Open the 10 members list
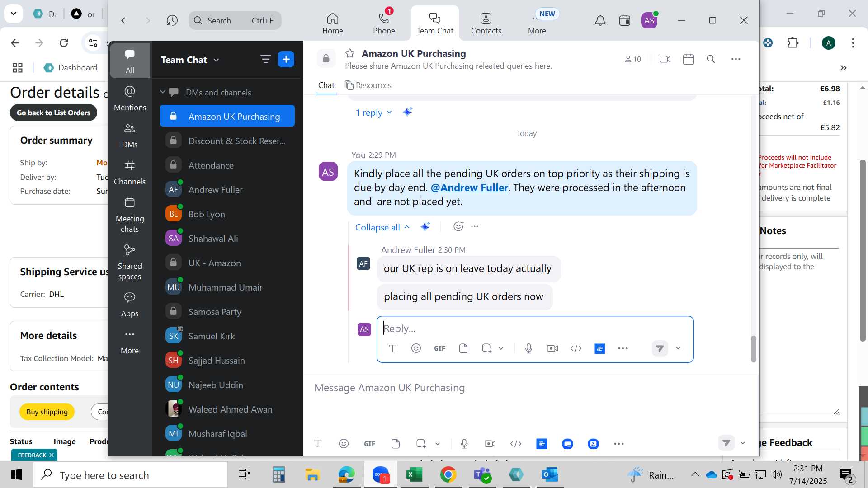The width and height of the screenshot is (868, 488). point(633,59)
